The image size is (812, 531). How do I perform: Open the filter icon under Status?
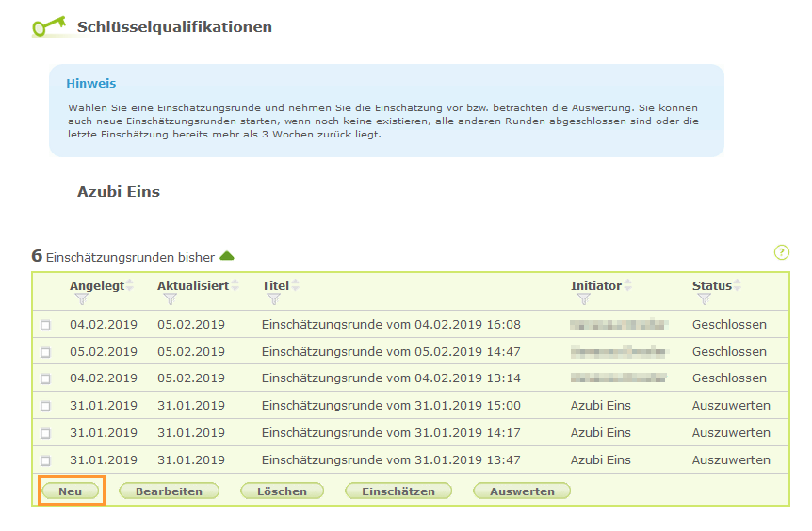coord(704,299)
